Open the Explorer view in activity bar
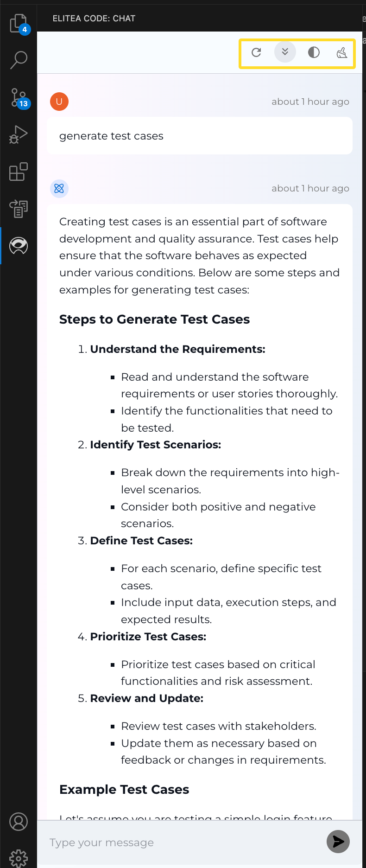Image resolution: width=366 pixels, height=868 pixels. (x=19, y=23)
